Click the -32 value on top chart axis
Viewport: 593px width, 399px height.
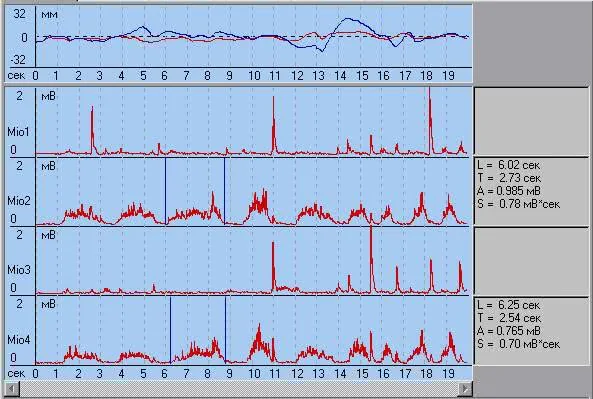tap(18, 59)
